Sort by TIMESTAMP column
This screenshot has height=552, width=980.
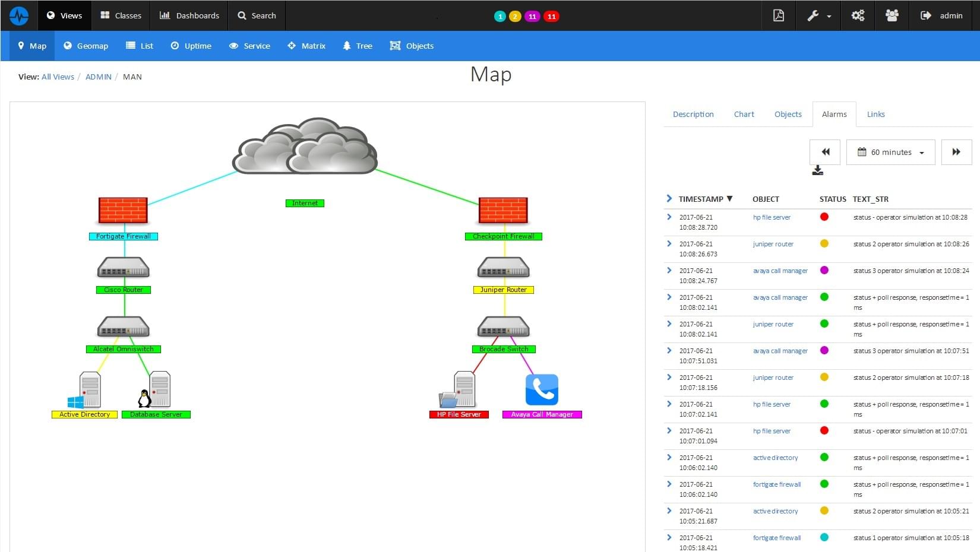pyautogui.click(x=706, y=199)
